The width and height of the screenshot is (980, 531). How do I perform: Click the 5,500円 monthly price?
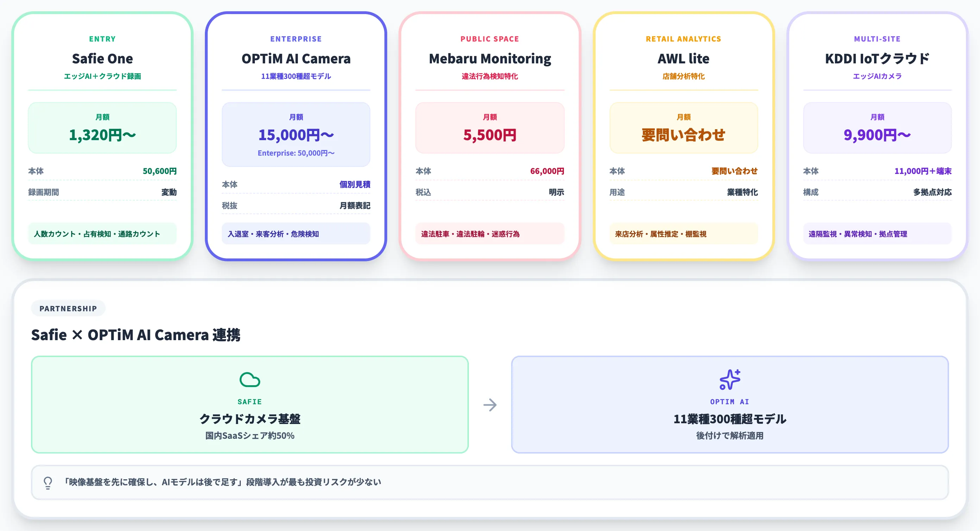coord(490,135)
